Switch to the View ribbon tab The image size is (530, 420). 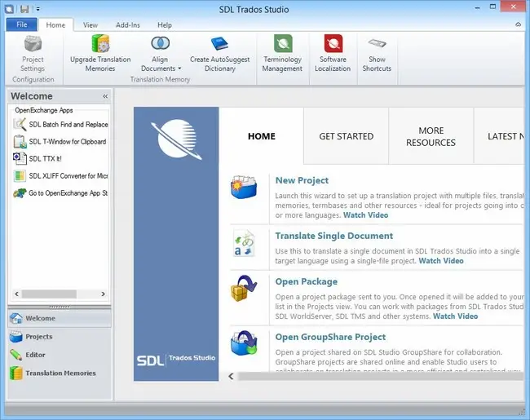(91, 25)
